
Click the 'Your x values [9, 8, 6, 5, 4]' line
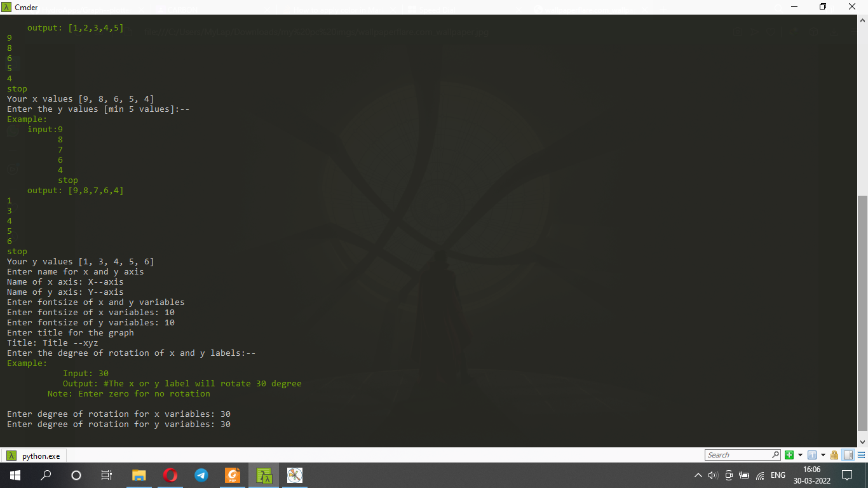click(80, 99)
